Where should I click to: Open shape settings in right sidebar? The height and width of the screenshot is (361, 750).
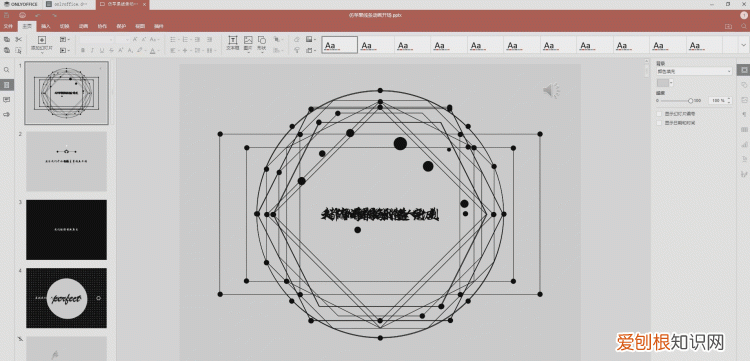click(744, 85)
